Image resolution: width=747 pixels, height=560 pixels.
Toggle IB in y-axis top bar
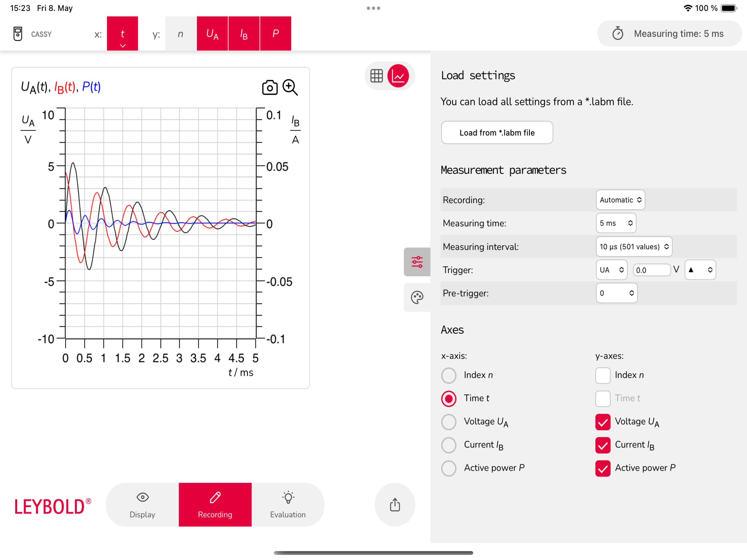244,33
